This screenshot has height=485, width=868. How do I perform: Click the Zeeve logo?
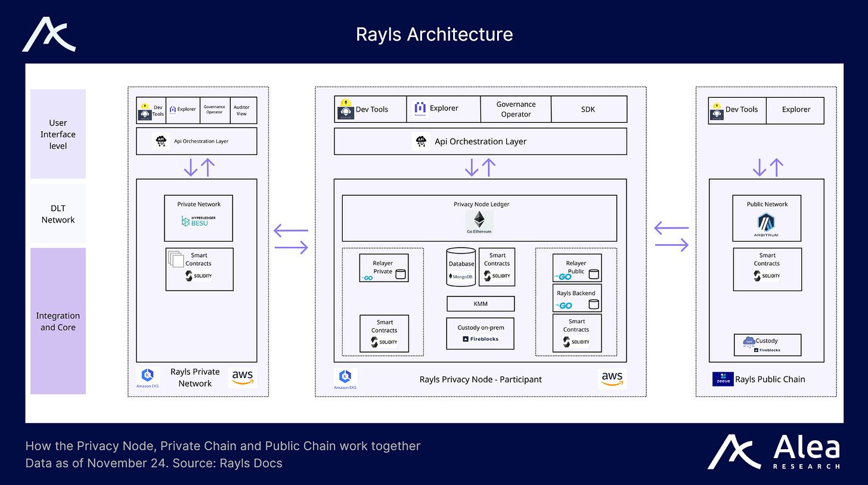click(723, 379)
